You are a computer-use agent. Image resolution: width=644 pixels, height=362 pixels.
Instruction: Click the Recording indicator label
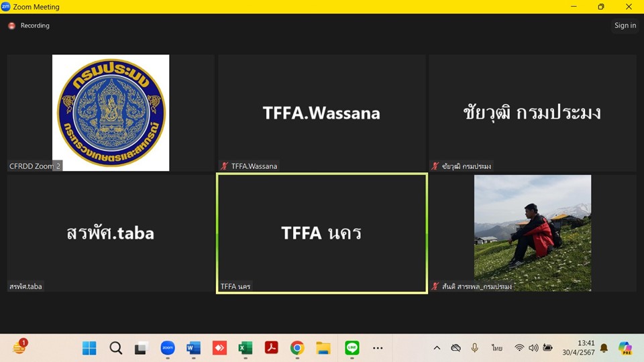(35, 25)
